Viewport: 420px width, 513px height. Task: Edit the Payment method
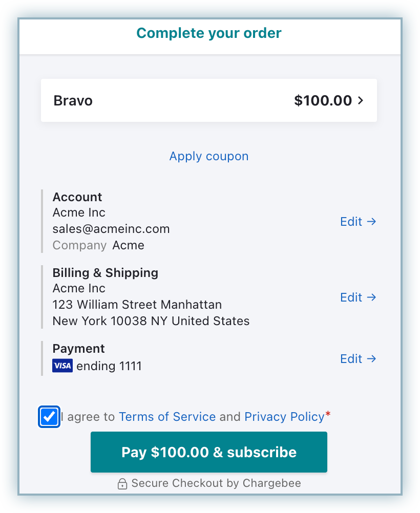351,359
